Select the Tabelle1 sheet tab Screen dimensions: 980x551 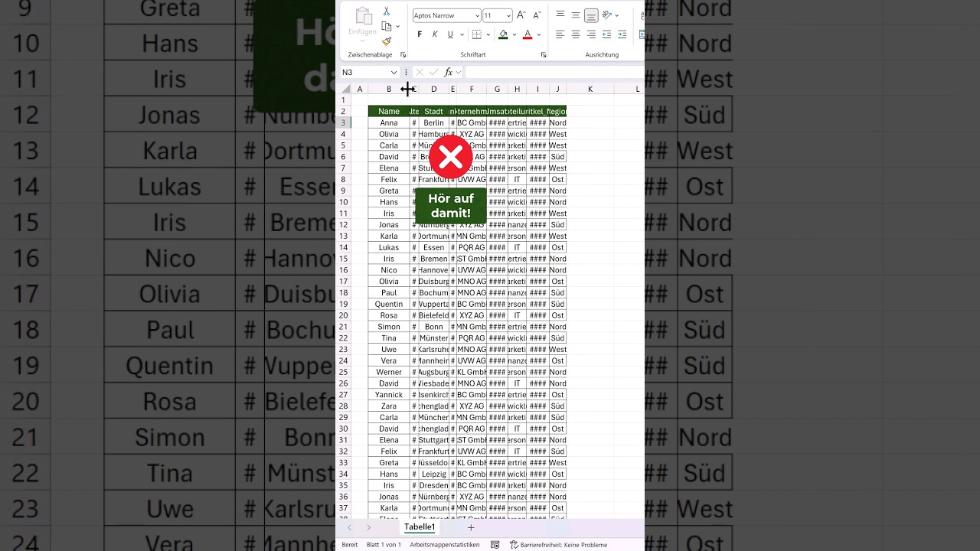[420, 527]
